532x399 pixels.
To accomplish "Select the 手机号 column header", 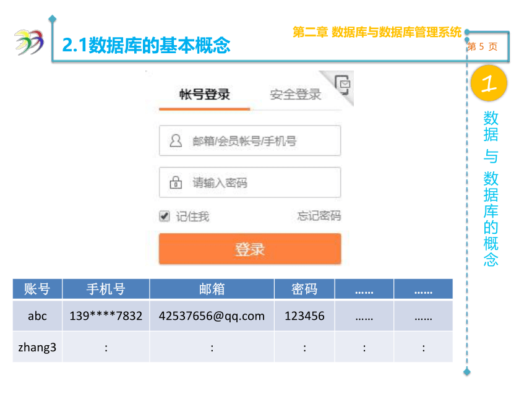I will tap(106, 289).
